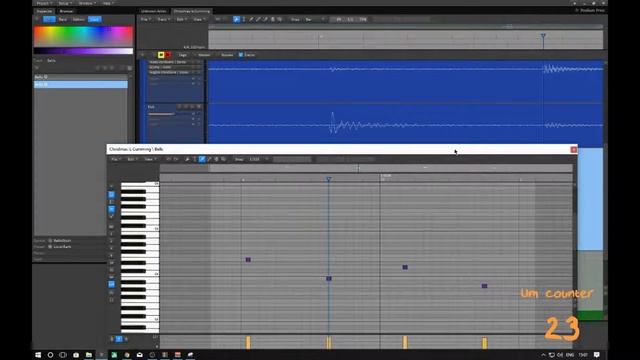Click the Tags button in region bar
The height and width of the screenshot is (360, 640).
tap(182, 55)
